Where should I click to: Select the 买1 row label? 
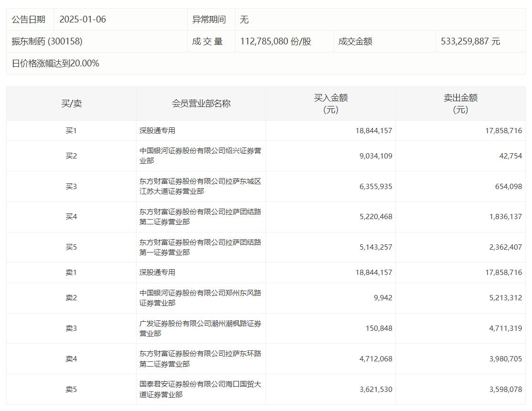(x=71, y=131)
